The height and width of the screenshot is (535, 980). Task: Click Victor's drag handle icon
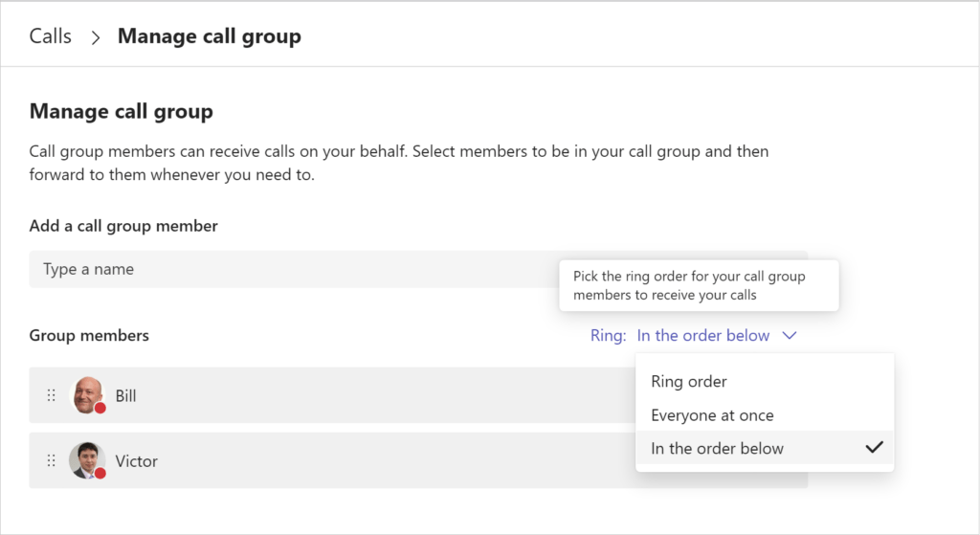52,460
